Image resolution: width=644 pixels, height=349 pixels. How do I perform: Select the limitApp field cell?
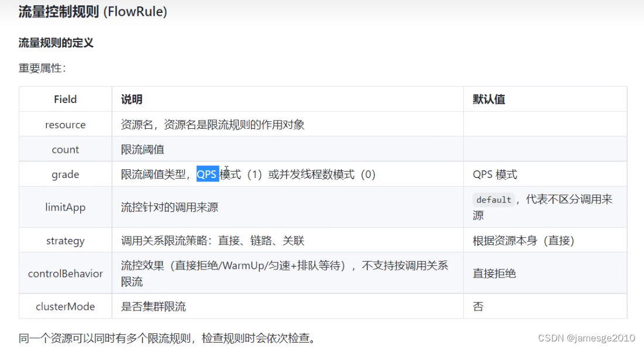(66, 207)
